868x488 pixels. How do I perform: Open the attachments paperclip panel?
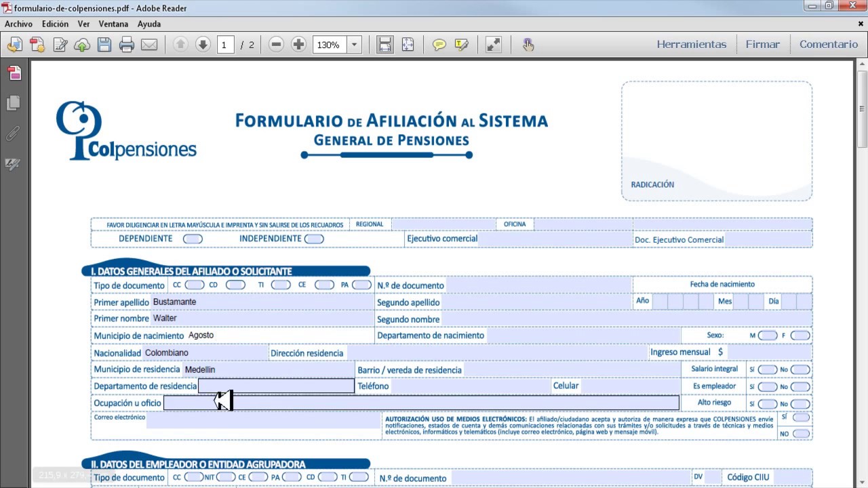13,133
